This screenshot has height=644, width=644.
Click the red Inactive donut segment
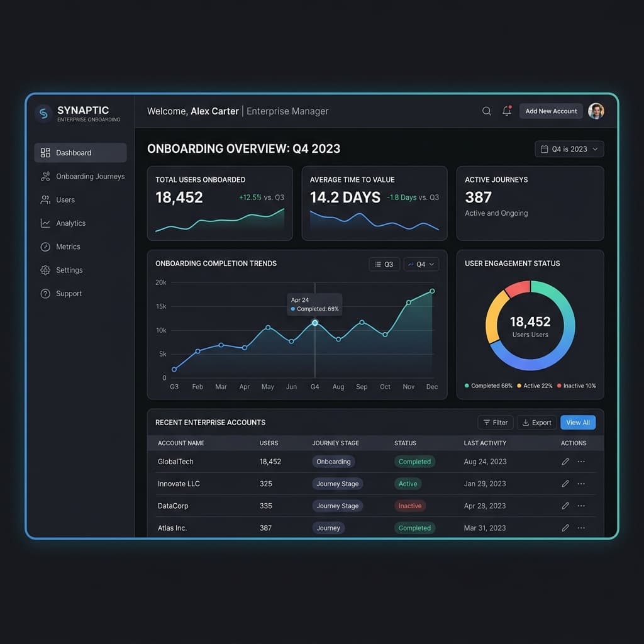click(x=517, y=289)
